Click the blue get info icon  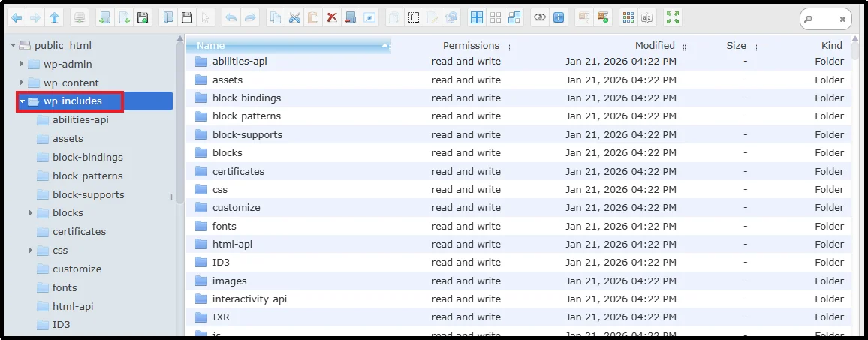[x=559, y=18]
